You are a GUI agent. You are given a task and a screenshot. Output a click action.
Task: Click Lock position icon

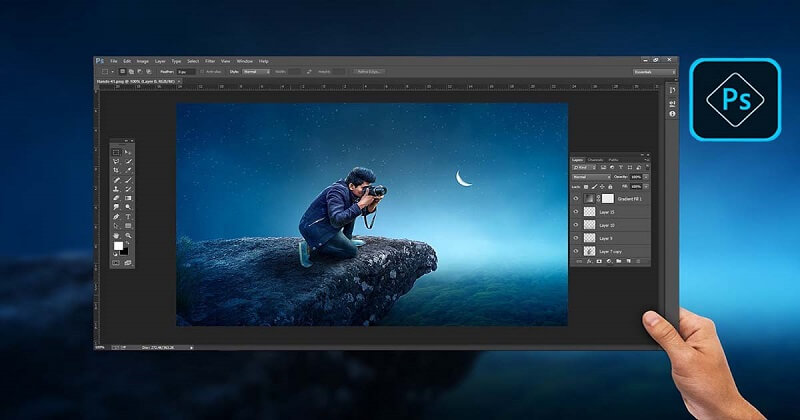click(x=602, y=187)
